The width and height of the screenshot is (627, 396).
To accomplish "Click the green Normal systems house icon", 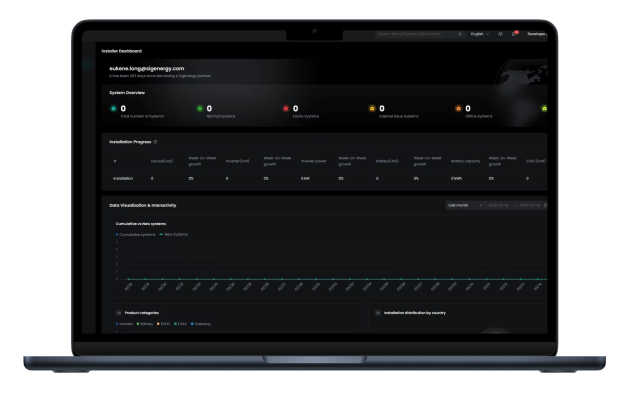I will 200,108.
